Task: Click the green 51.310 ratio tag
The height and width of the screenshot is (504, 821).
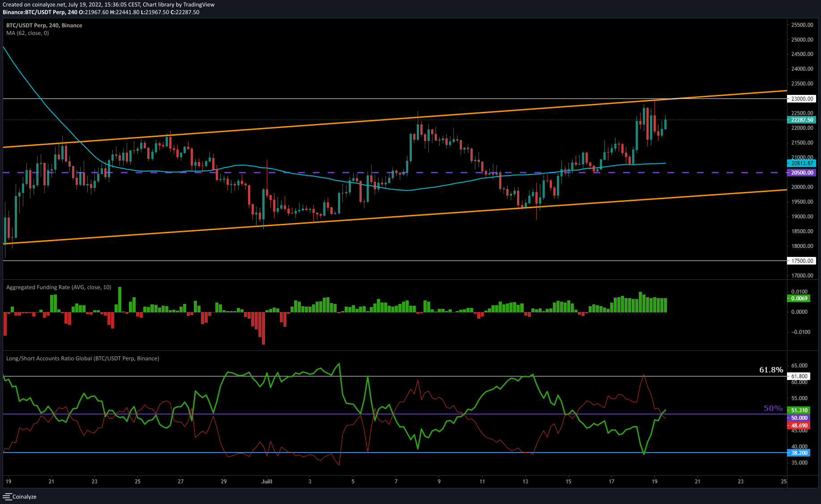Action: point(800,410)
